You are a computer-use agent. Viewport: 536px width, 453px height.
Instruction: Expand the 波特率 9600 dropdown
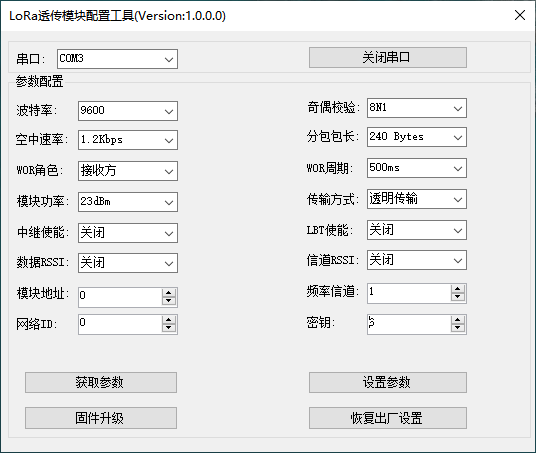(x=128, y=111)
